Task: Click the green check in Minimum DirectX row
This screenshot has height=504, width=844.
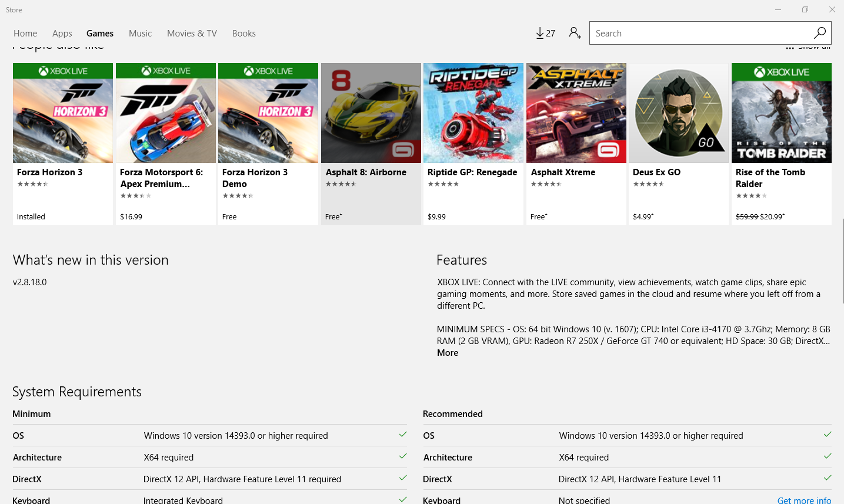Action: point(403,478)
